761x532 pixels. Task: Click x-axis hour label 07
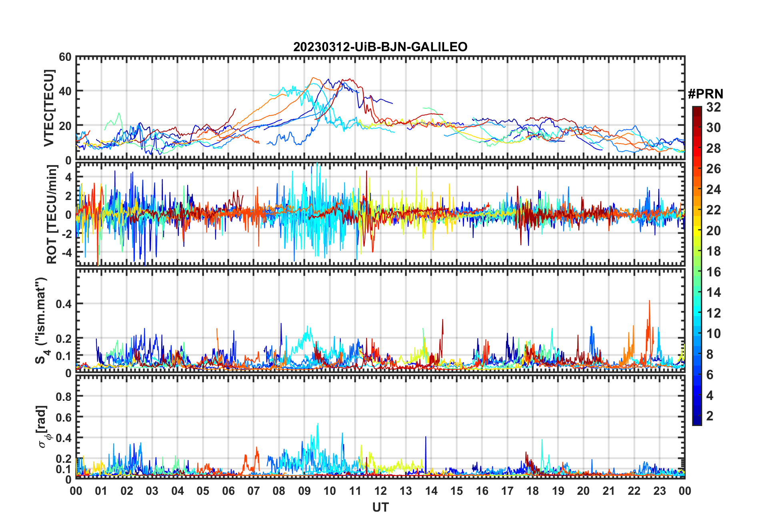click(254, 491)
